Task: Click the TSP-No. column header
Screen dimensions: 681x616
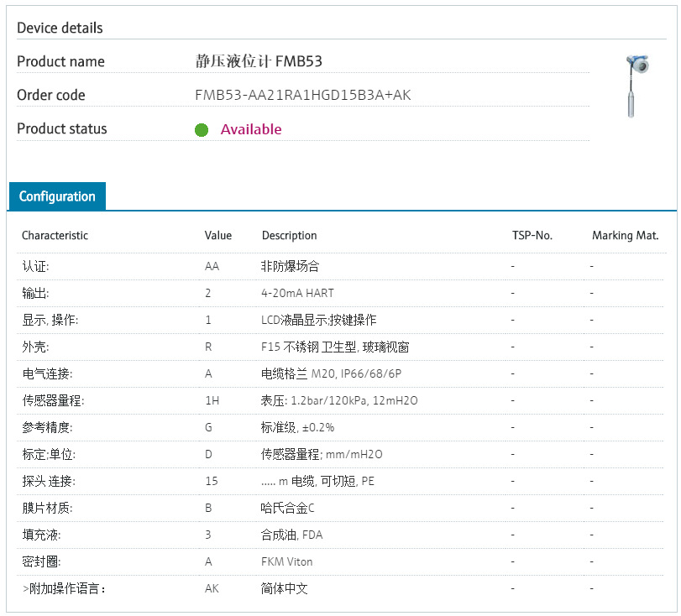Action: pyautogui.click(x=533, y=236)
